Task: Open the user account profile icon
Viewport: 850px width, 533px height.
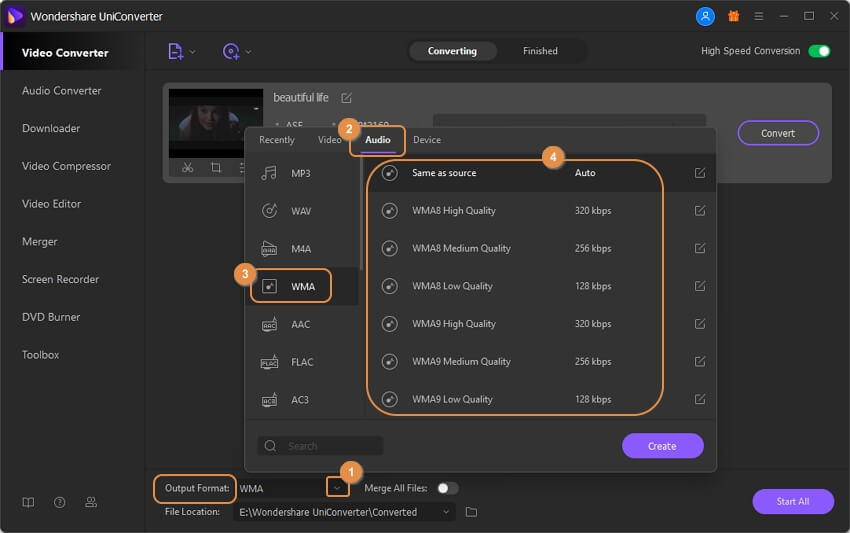Action: click(x=705, y=16)
